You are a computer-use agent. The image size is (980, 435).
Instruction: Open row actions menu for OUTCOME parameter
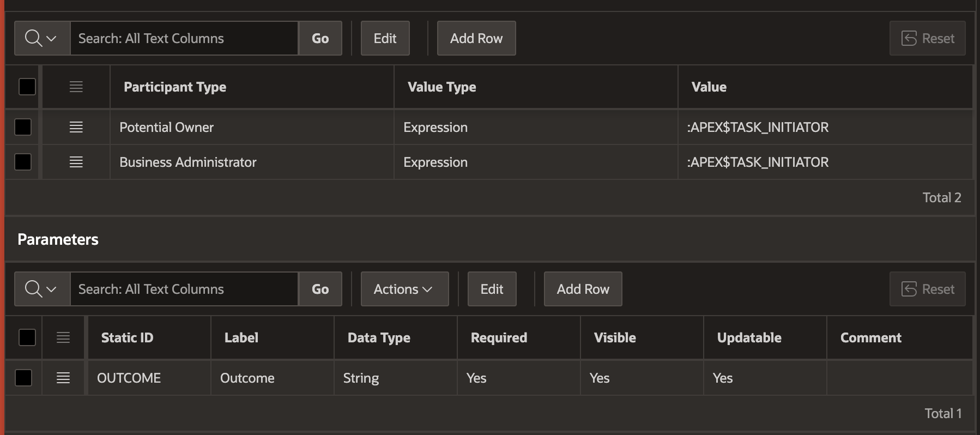(63, 378)
